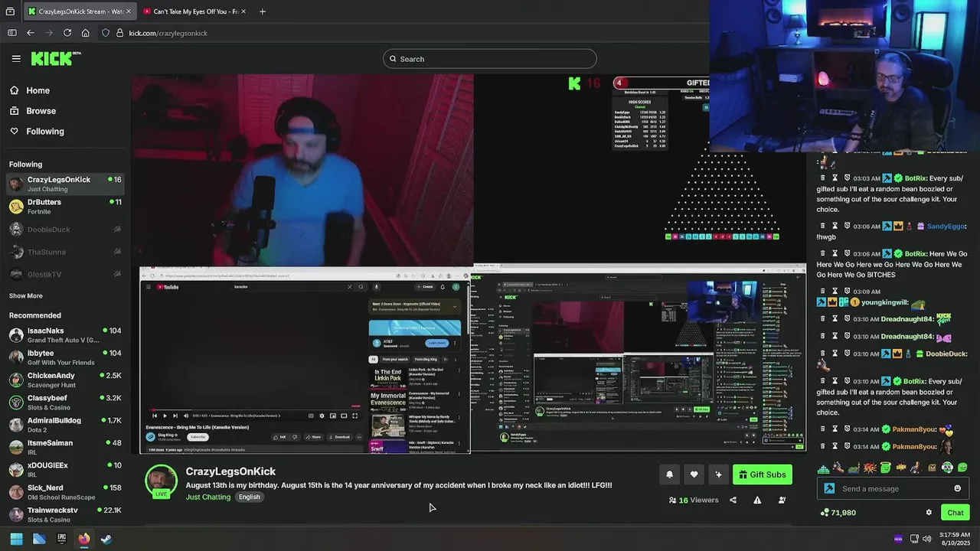Click the Steam taskbar icon

pos(106,539)
